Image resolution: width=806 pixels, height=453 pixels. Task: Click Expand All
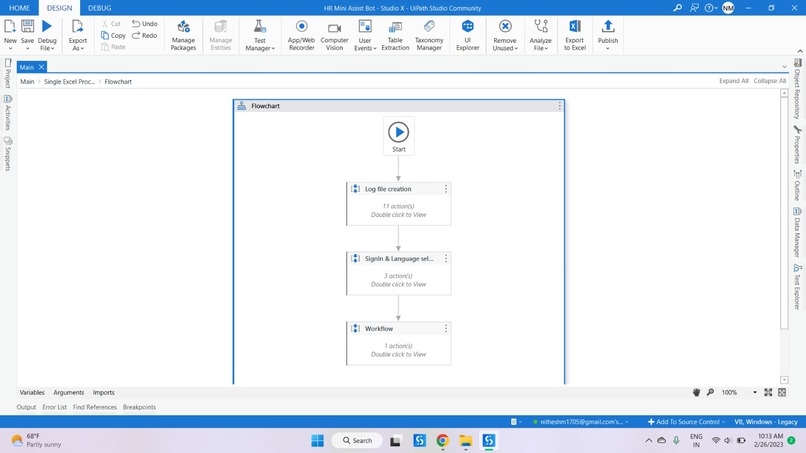734,81
